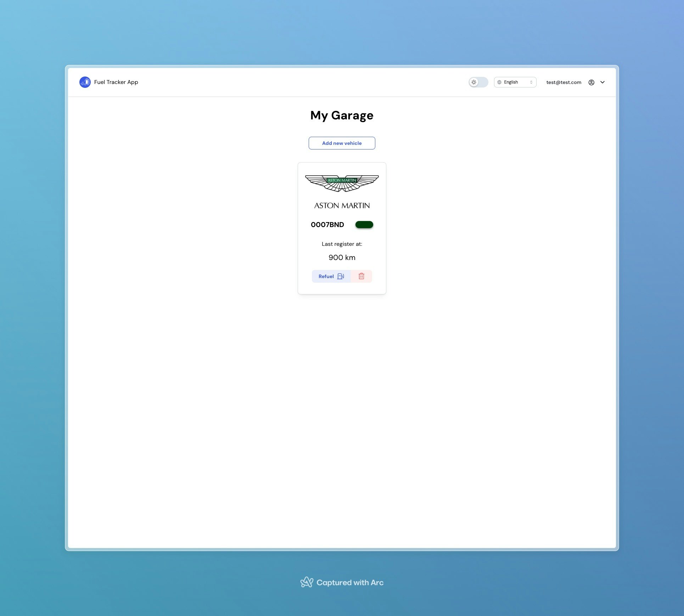This screenshot has width=684, height=616.
Task: Click the ASTON MARTIN brand name text
Action: point(342,206)
